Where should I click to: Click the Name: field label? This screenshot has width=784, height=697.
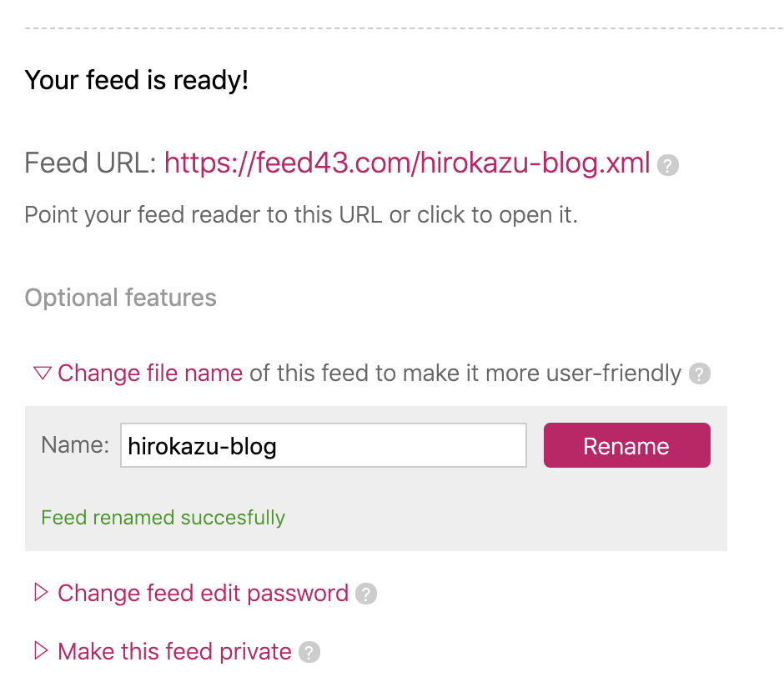tap(75, 444)
